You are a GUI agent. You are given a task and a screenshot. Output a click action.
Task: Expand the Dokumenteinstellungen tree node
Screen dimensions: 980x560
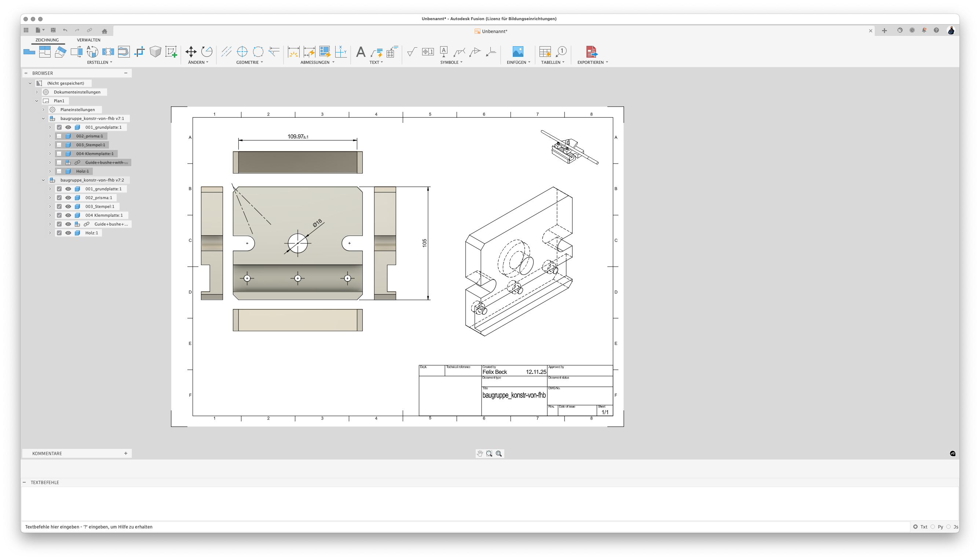37,92
